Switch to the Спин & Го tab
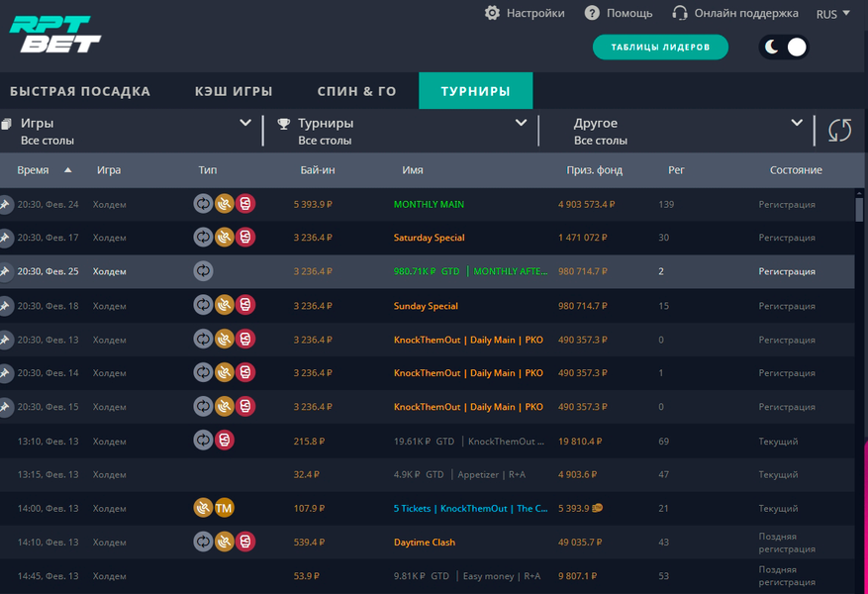Screen dimensions: 868x594 (356, 91)
